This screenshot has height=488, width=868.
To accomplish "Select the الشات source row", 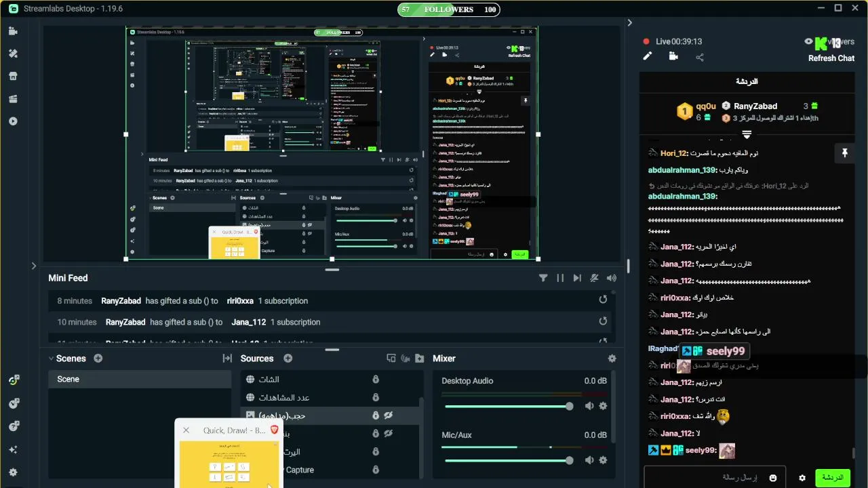I will 331,380.
